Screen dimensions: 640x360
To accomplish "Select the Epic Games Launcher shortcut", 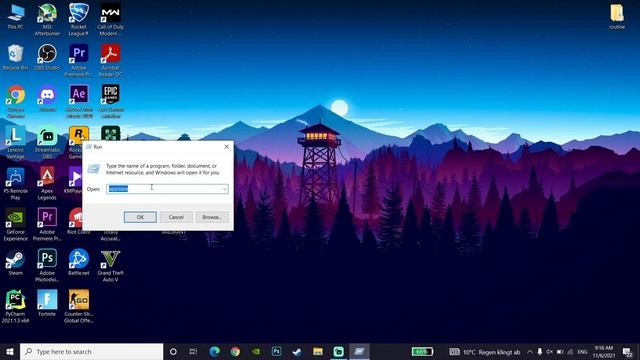I will click(111, 102).
